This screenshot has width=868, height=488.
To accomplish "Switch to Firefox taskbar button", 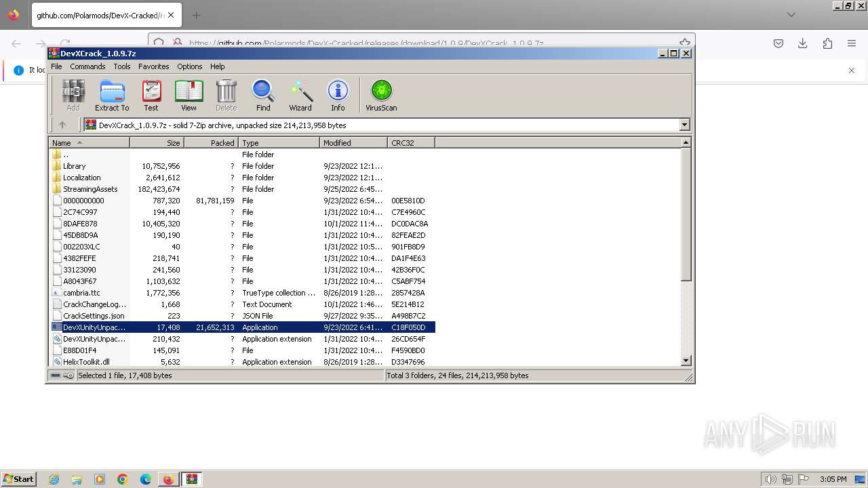I will point(168,479).
